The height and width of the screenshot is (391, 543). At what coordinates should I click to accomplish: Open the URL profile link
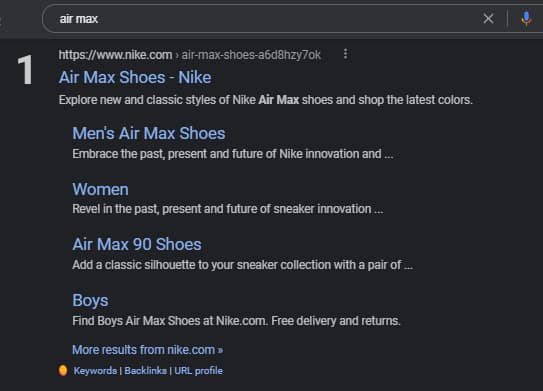click(x=198, y=371)
